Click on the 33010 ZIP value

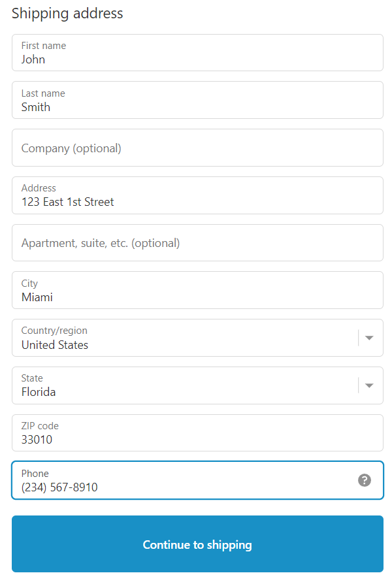tap(37, 440)
